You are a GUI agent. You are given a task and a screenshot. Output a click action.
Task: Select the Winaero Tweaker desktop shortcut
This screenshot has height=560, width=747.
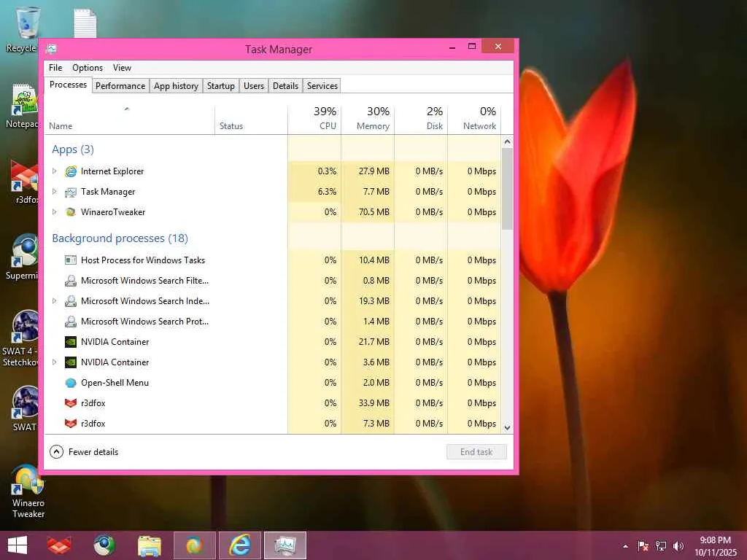[x=28, y=491]
